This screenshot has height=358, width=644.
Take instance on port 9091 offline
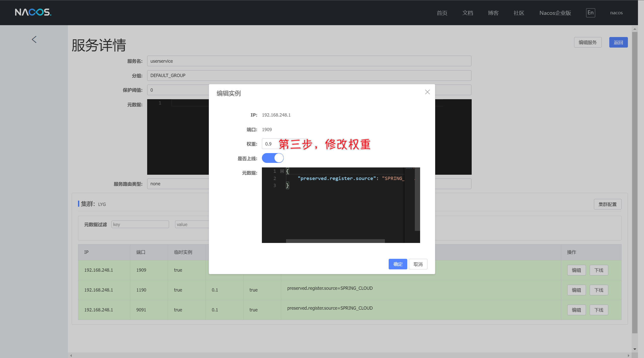(x=598, y=310)
